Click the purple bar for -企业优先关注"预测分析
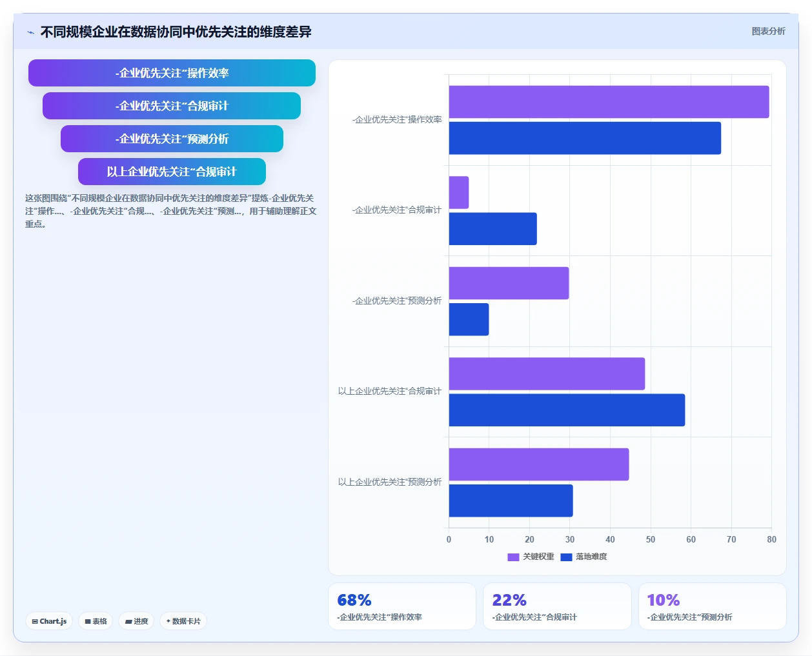Screen dimensions: 812x656 click(x=509, y=283)
